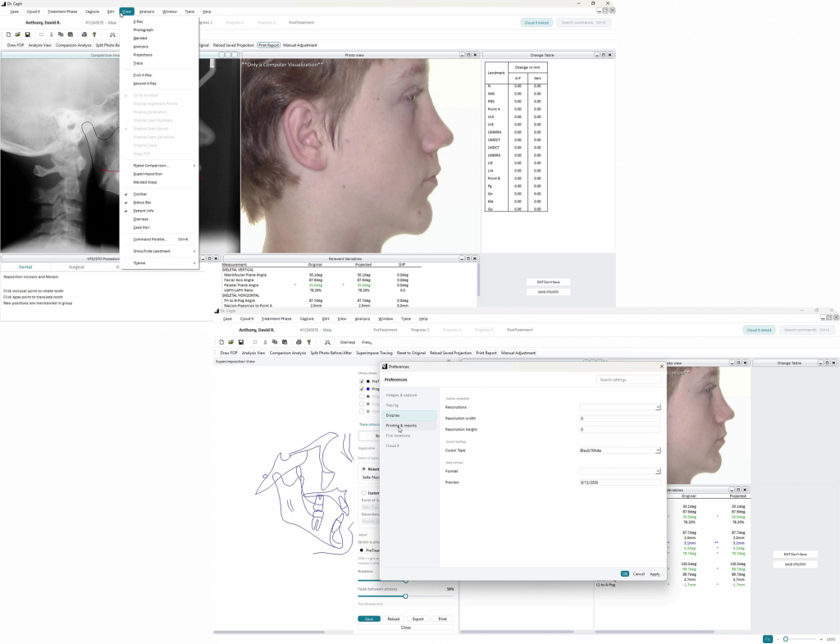Open date Format dropdown in Preferences
This screenshot has height=644, width=840.
click(x=620, y=472)
